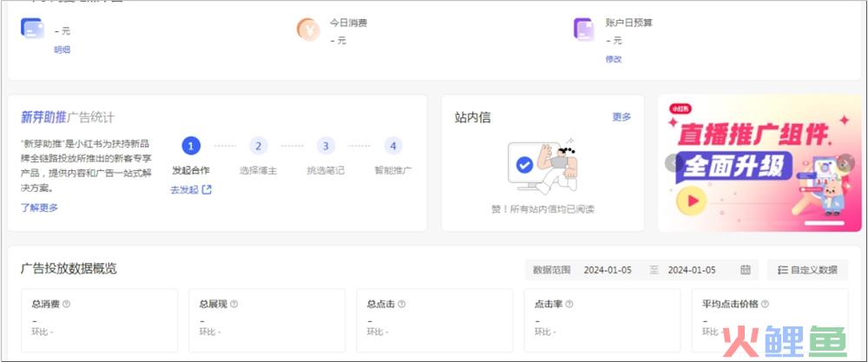Image resolution: width=868 pixels, height=362 pixels.
Task: Select step 2 选择博主 circle
Action: (x=258, y=146)
